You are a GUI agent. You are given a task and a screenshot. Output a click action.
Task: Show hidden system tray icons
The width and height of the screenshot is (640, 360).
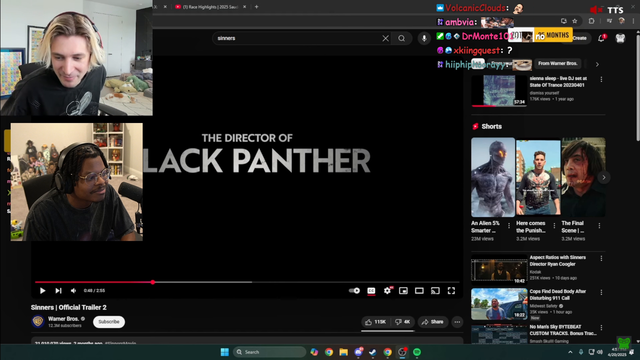pos(570,352)
